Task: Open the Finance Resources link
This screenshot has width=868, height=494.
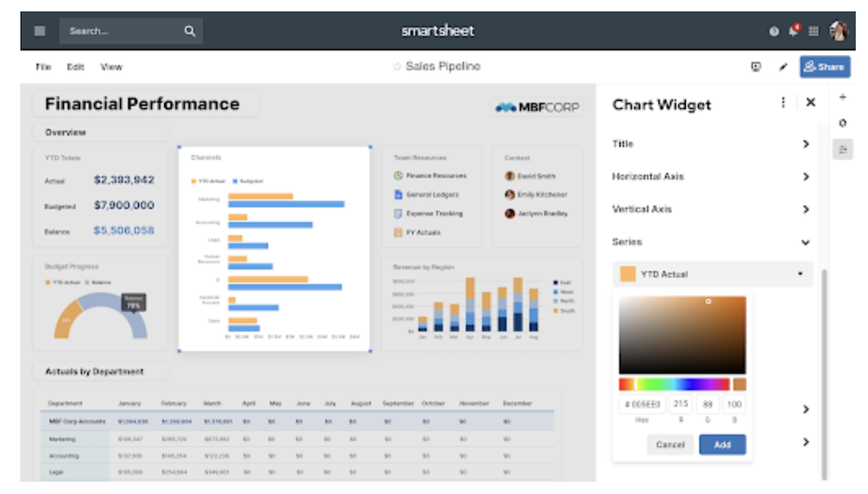Action: pos(437,175)
